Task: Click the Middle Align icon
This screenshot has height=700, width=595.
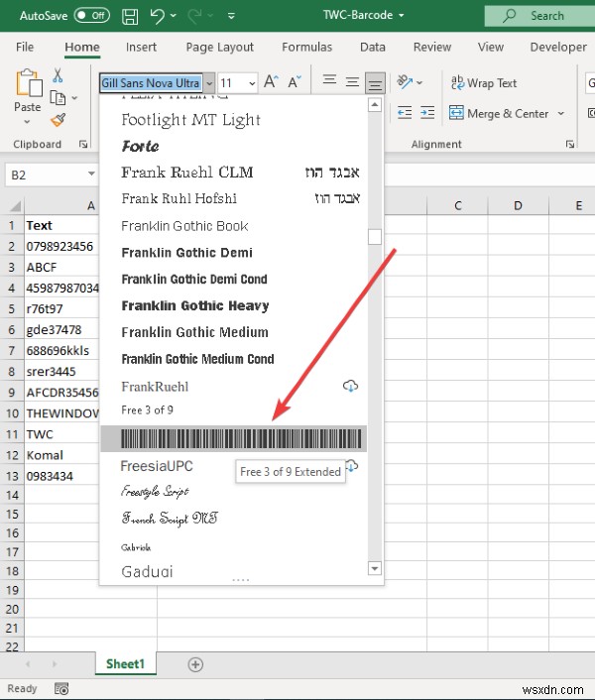Action: [352, 82]
